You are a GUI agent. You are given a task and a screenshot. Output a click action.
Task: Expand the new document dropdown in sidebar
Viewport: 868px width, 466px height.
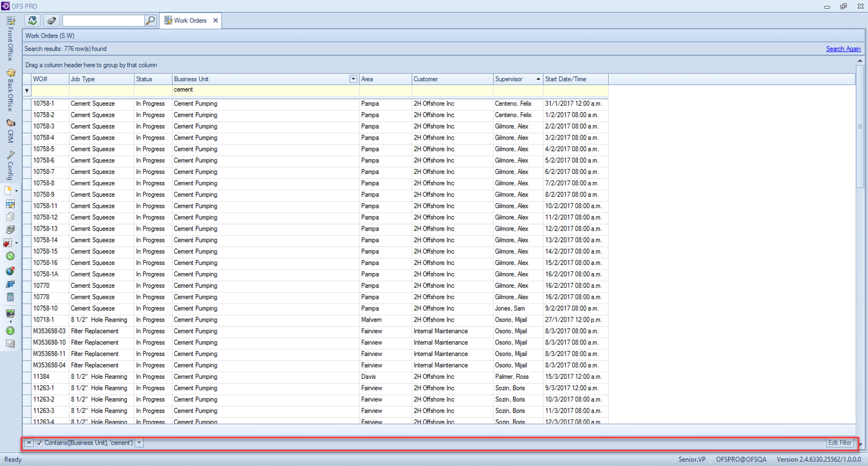(16, 191)
